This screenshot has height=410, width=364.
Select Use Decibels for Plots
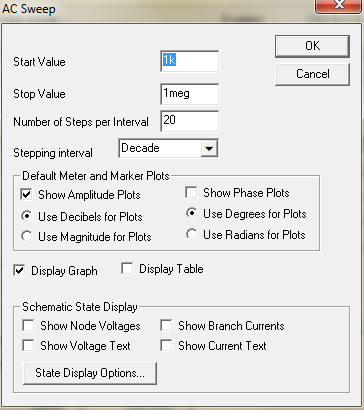pyautogui.click(x=26, y=216)
